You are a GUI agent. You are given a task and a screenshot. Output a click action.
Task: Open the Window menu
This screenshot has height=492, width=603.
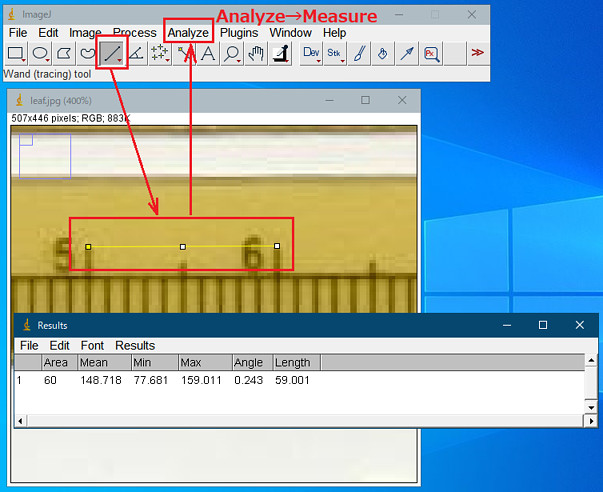click(x=290, y=33)
